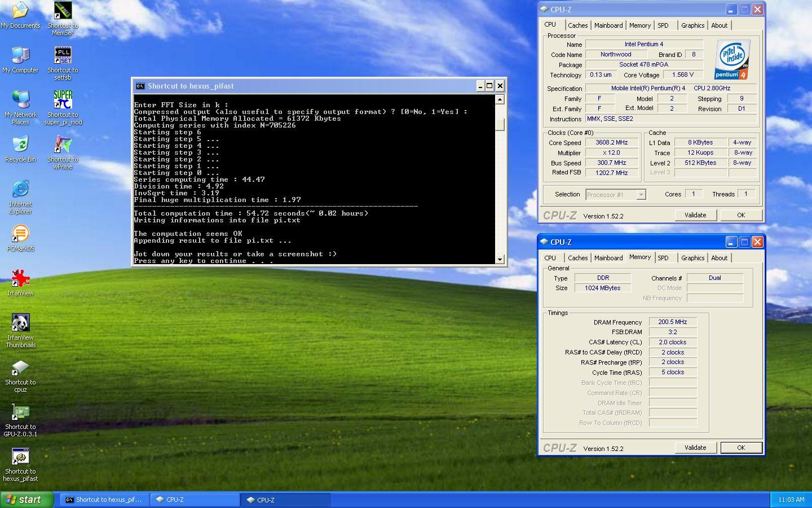
Task: Switch to Mainboard tab in upper CPU-Z
Action: click(608, 25)
